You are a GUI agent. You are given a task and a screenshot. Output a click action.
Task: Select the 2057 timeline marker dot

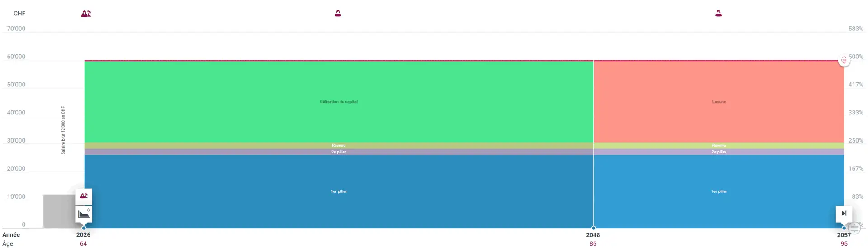pyautogui.click(x=844, y=228)
